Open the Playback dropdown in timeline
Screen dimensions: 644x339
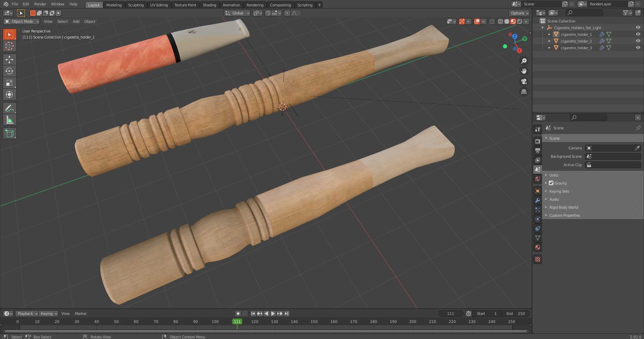click(27, 314)
